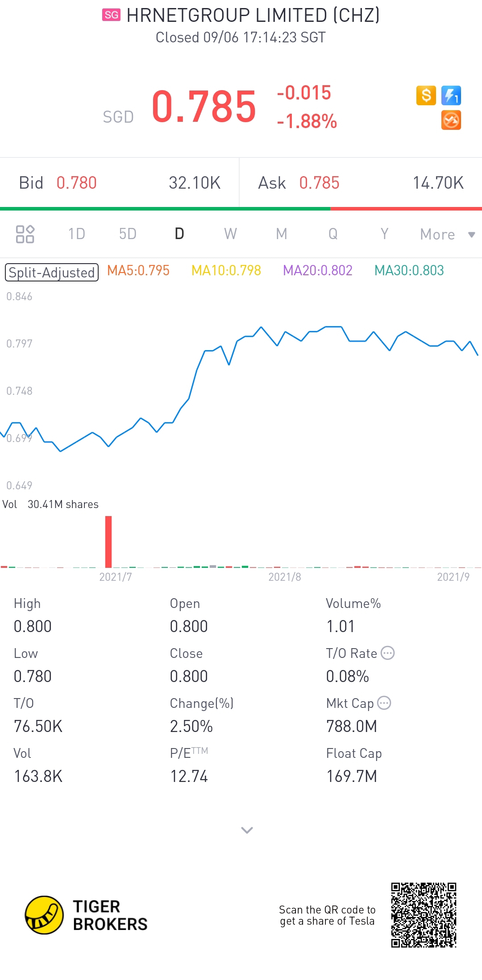
Task: Tap 'Scan the QR code' promo text
Action: [x=327, y=915]
